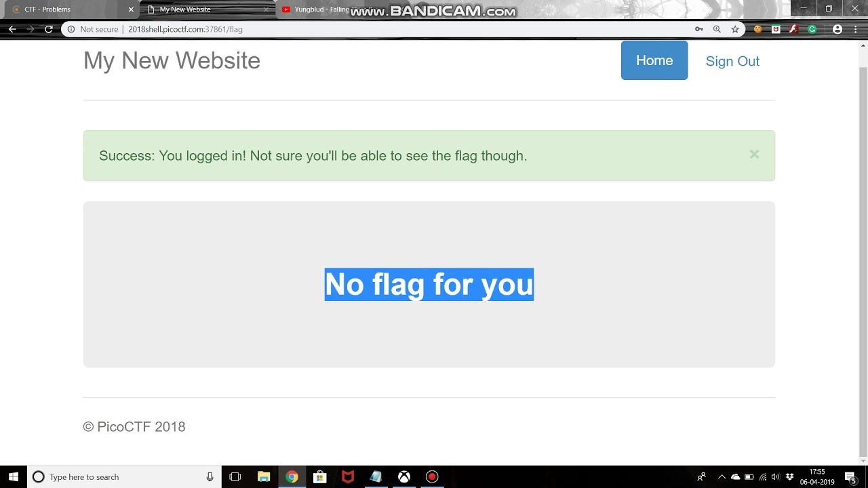Open the Chrome three-dot menu
The width and height of the screenshot is (868, 488).
(856, 29)
